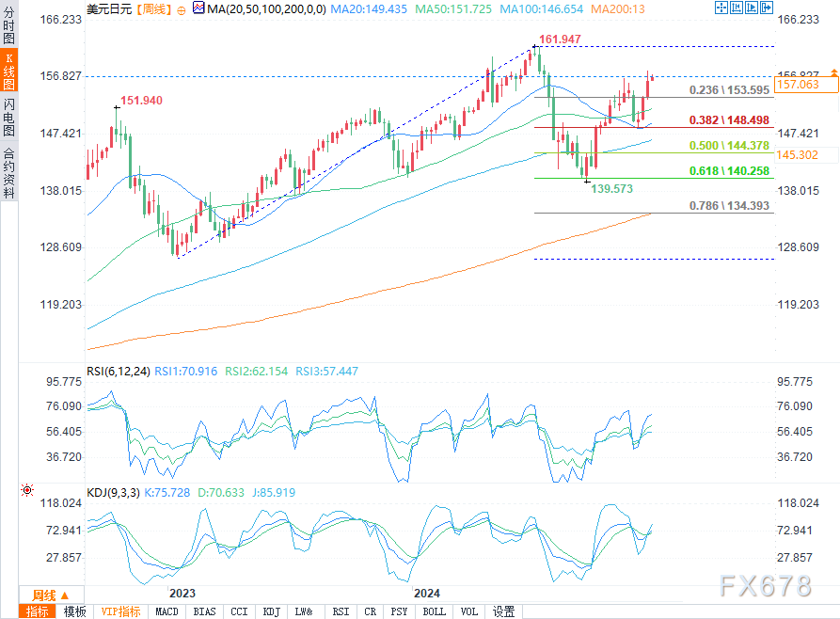The image size is (840, 619).
Task: Open the 设置 settings button
Action: [x=503, y=611]
